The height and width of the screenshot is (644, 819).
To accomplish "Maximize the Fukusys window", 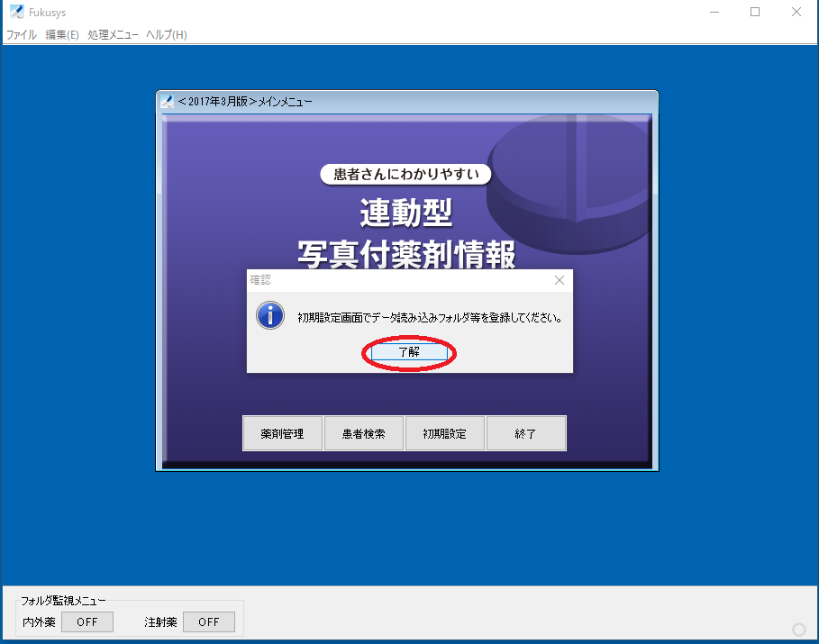I will coord(755,12).
